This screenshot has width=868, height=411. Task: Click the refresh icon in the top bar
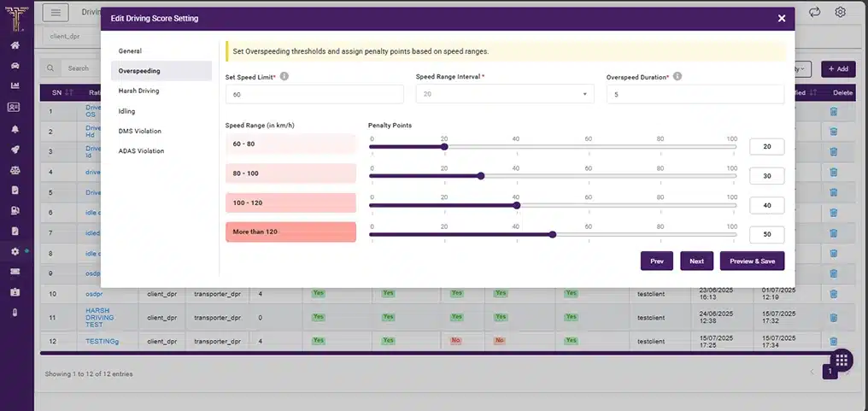point(814,12)
